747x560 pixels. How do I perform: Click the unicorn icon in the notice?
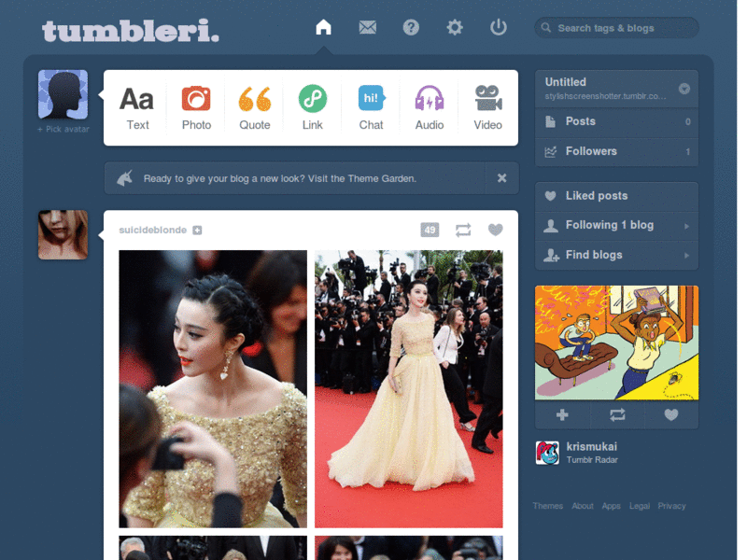[x=124, y=178]
